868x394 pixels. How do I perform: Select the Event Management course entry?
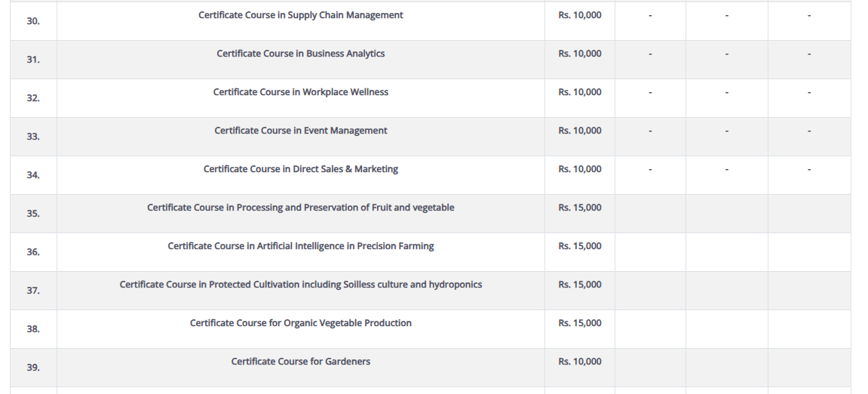[300, 131]
